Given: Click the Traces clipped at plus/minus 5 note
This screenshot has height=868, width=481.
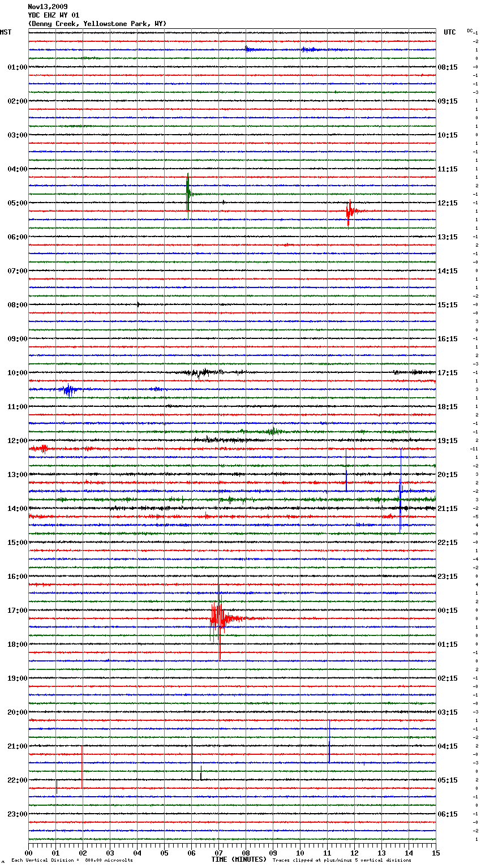Looking at the screenshot, I should coord(342,861).
